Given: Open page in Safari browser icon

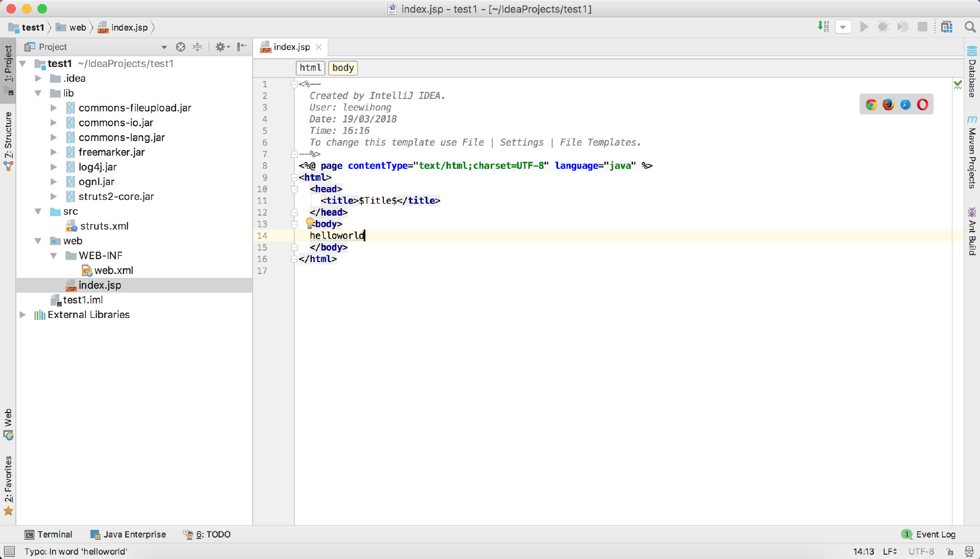Looking at the screenshot, I should point(905,105).
